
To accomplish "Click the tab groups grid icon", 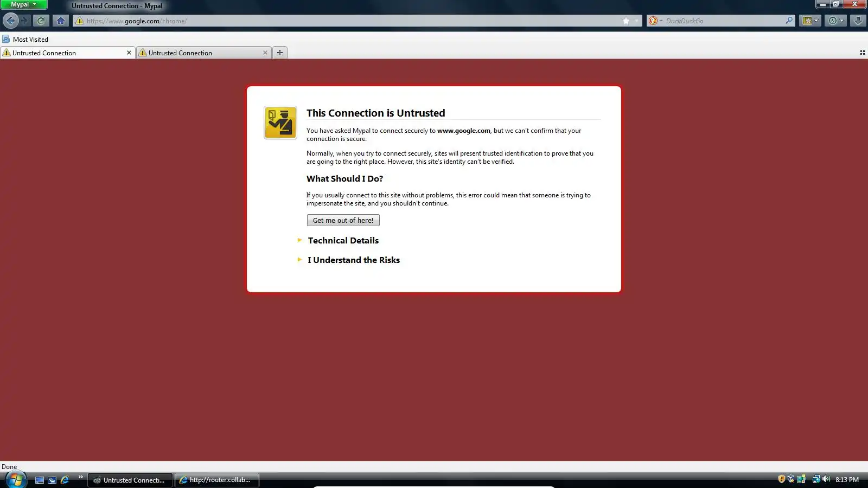I will coord(862,53).
